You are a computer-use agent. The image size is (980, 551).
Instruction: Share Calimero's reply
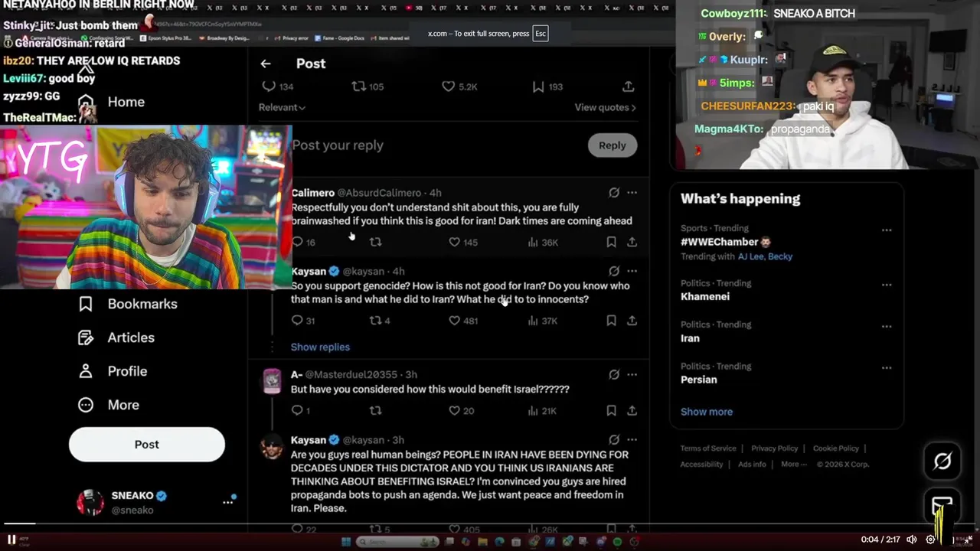(632, 242)
